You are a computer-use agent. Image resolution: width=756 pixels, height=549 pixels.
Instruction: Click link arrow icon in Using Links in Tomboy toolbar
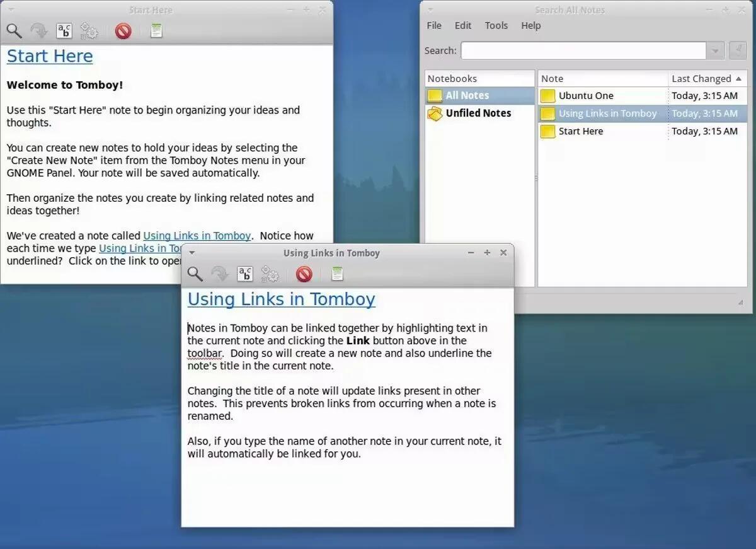click(219, 274)
